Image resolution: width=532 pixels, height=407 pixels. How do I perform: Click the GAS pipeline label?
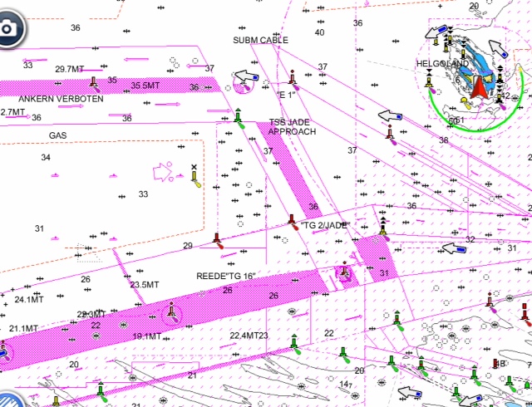57,135
